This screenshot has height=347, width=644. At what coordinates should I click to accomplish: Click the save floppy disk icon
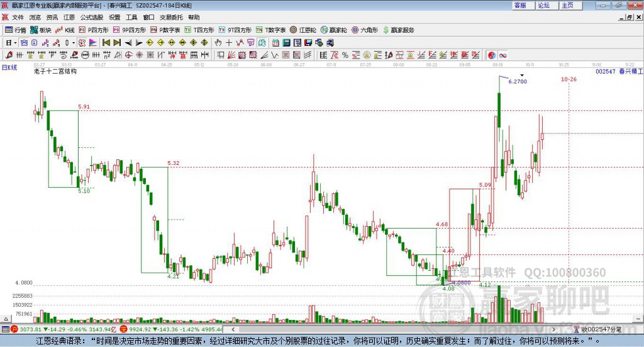click(x=308, y=43)
